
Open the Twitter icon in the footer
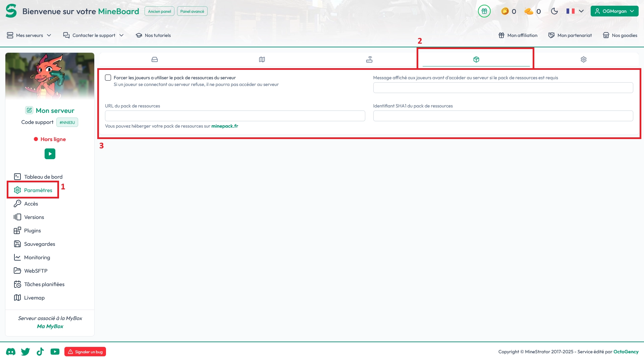tap(25, 352)
